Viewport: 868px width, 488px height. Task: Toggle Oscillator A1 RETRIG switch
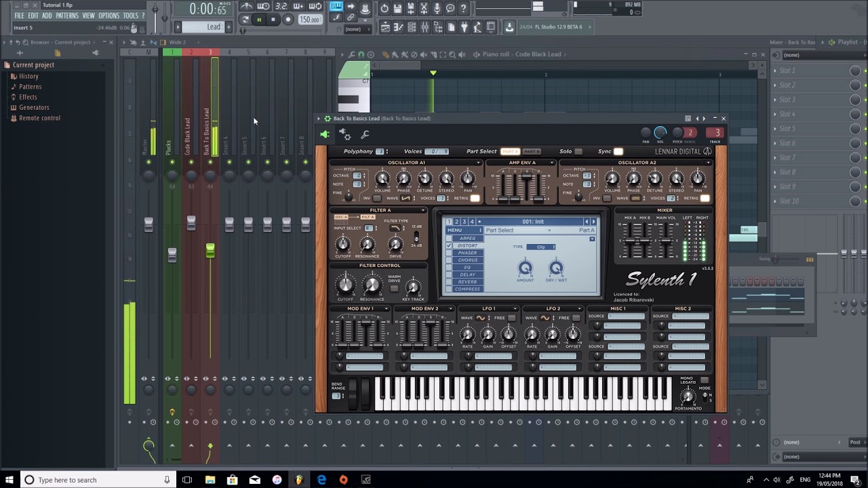point(475,198)
